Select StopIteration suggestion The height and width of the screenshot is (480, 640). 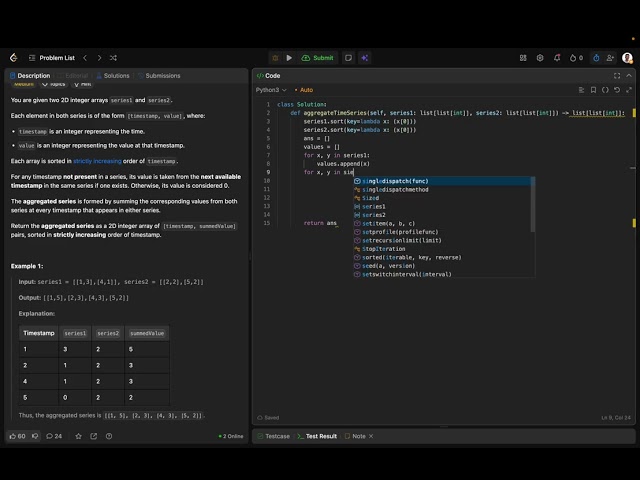[442, 249]
